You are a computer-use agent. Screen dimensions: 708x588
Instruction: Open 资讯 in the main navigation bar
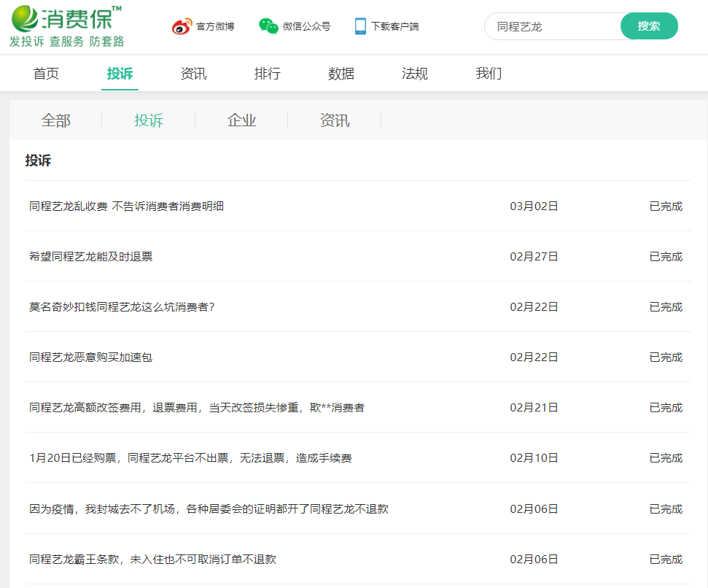pyautogui.click(x=193, y=73)
